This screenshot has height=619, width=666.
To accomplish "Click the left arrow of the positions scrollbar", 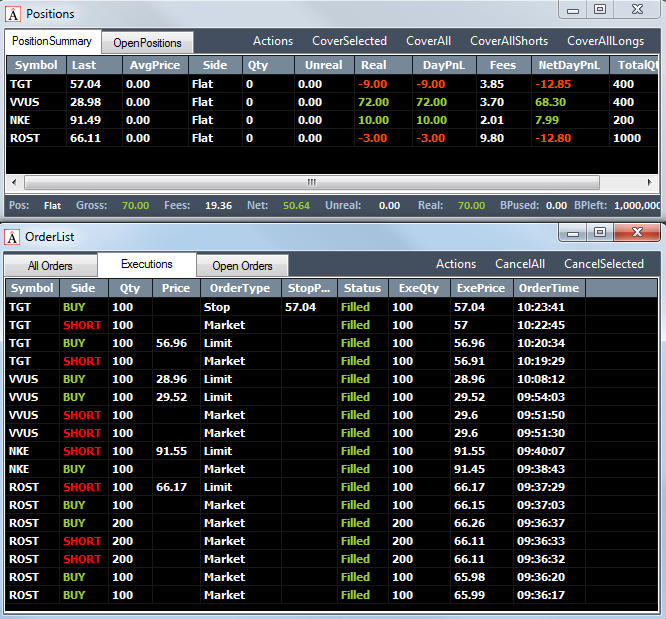I will [x=14, y=183].
